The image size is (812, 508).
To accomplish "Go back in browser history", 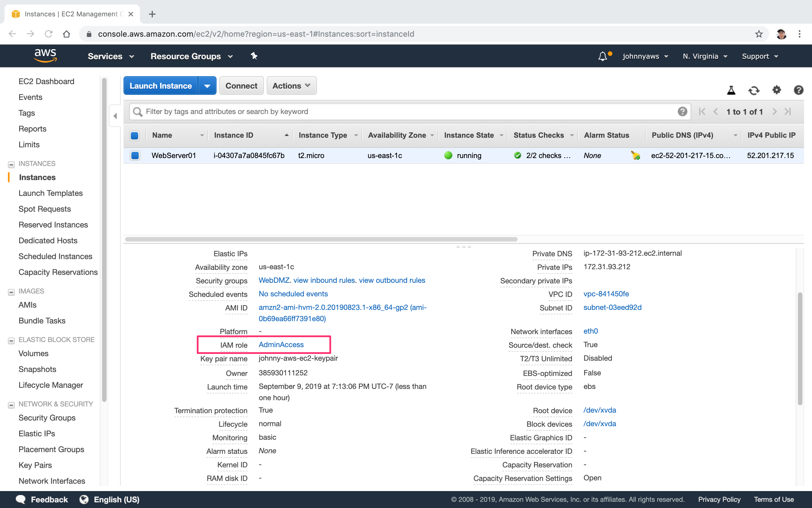I will point(12,34).
